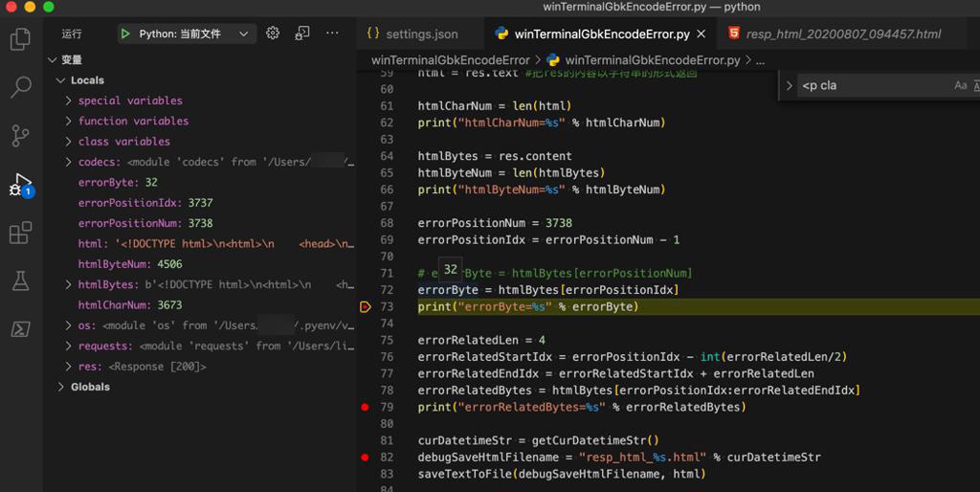This screenshot has width=980, height=492.
Task: Expand special variables
Action: [x=68, y=101]
